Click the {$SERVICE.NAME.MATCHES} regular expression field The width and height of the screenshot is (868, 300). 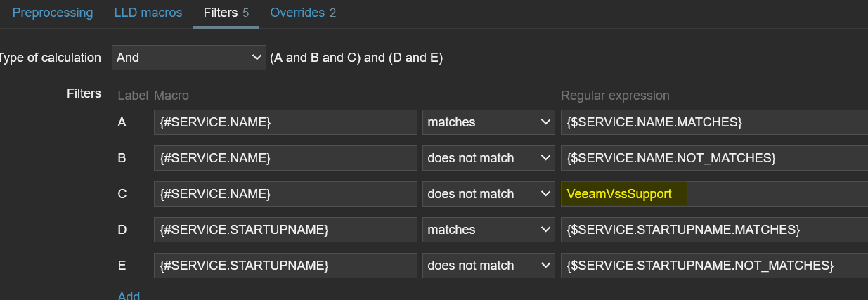coord(713,122)
